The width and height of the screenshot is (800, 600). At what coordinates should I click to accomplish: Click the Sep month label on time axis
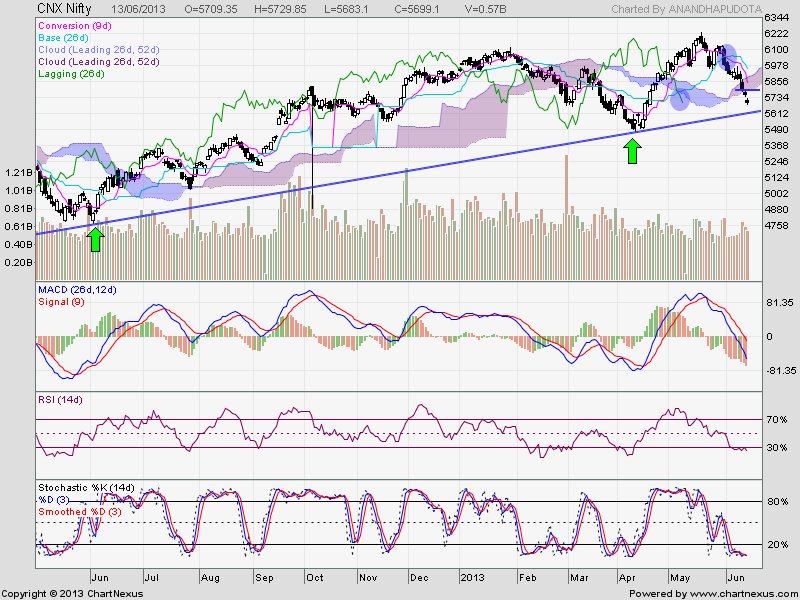264,578
